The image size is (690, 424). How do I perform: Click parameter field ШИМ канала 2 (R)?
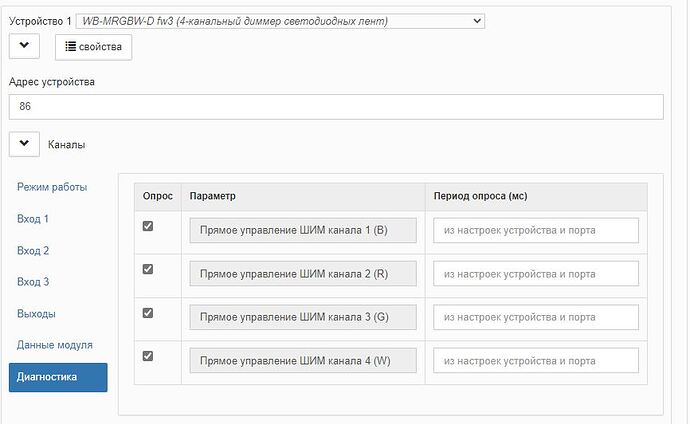tap(303, 274)
